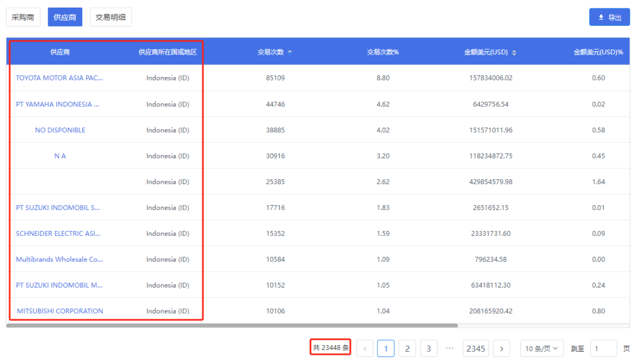The image size is (635, 364).
Task: Click transaction count cell 30916
Action: 275,156
